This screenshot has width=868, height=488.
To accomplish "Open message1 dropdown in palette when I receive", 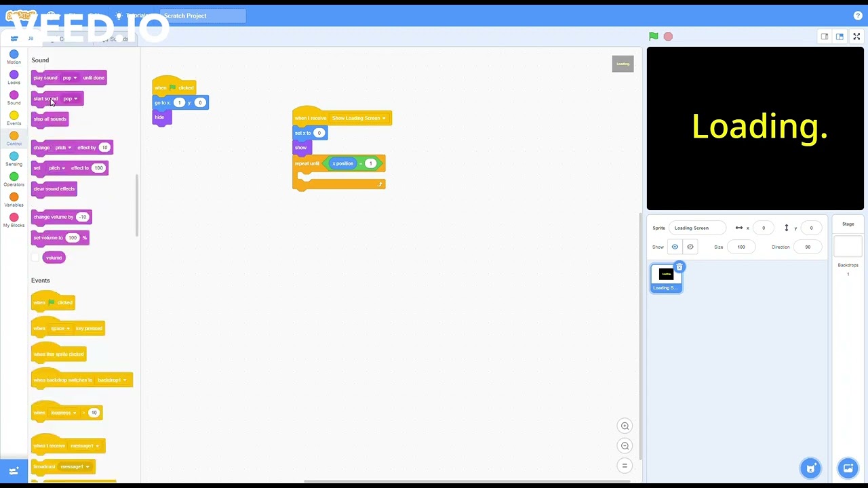I will pos(85,446).
